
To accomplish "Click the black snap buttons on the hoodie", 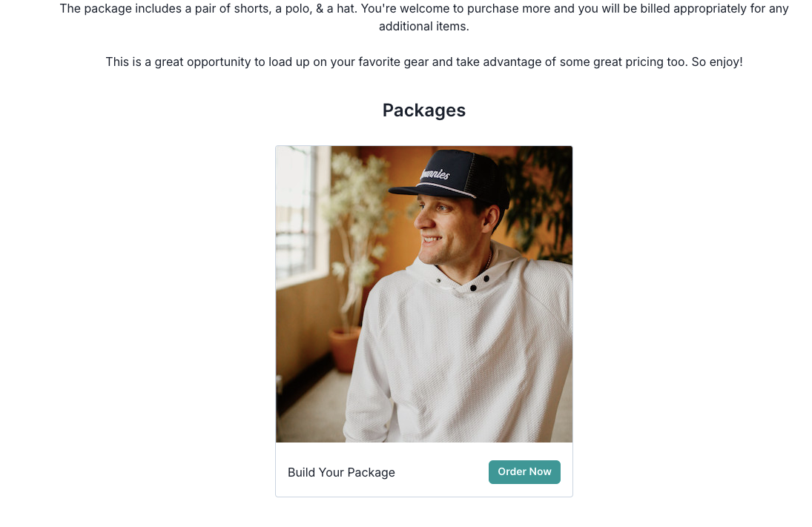I will pos(480,282).
